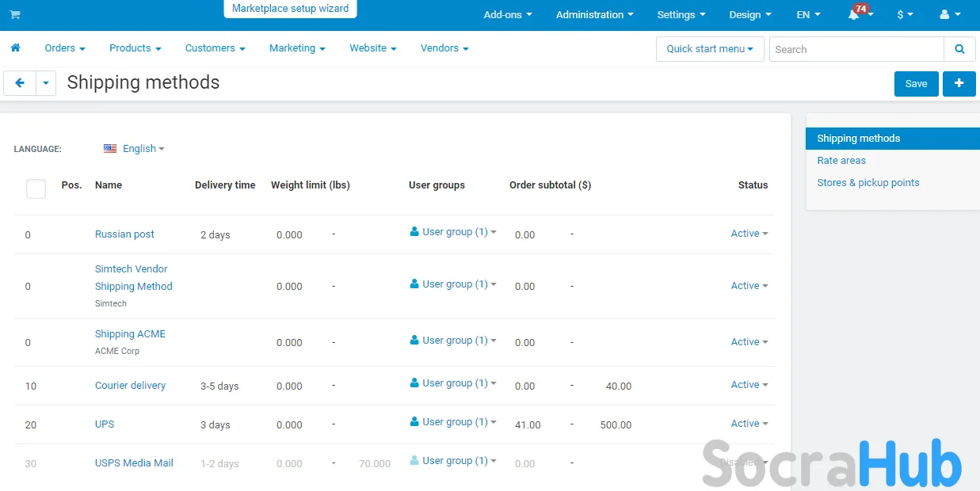Add new shipping method with plus icon
Image resolution: width=980 pixels, height=491 pixels.
click(x=959, y=83)
